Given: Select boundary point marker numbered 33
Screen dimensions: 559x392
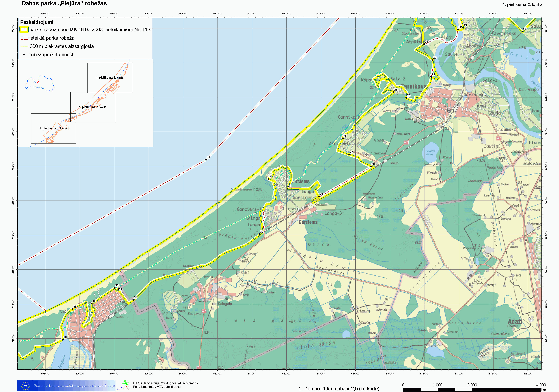Looking at the screenshot, I should pos(133,300).
